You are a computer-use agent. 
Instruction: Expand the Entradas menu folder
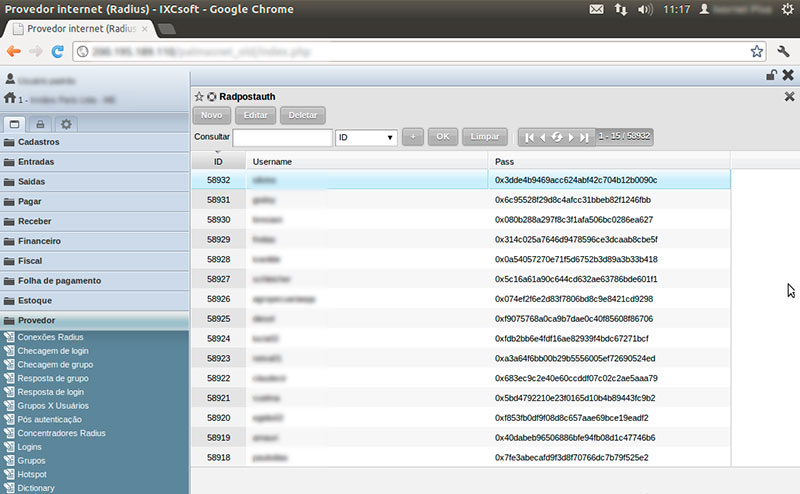coord(94,162)
